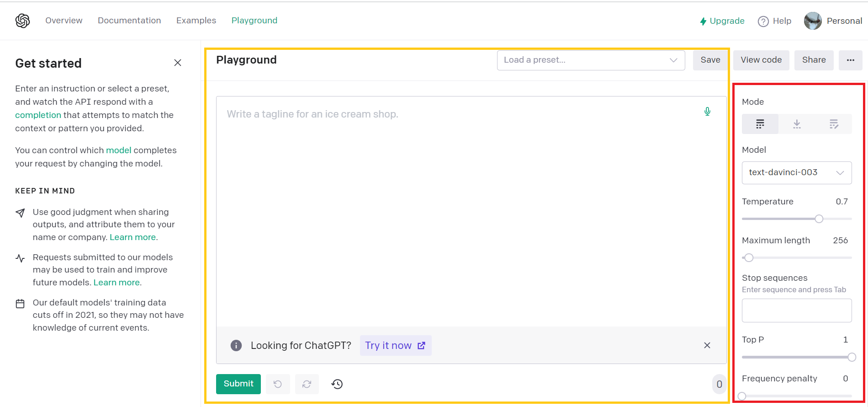The width and height of the screenshot is (868, 407).
Task: Select the Playground tab
Action: point(254,21)
